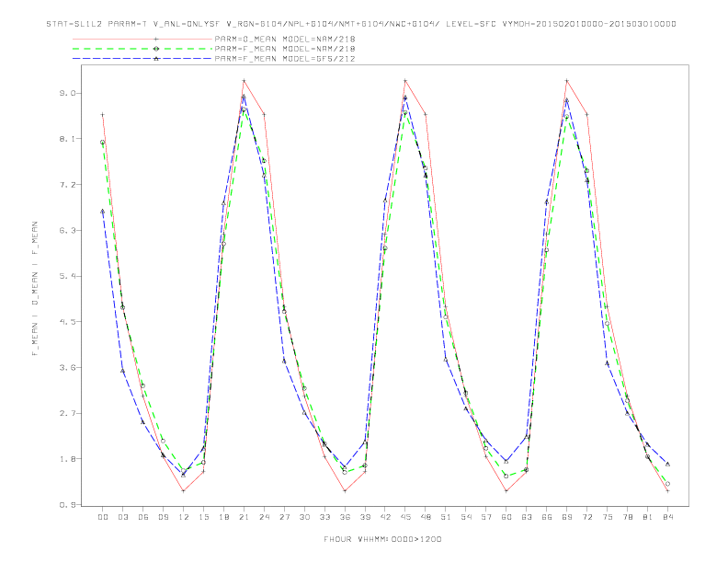The width and height of the screenshot is (728, 563).
Task: Click the blue dashed legend line sample
Action: 142,59
